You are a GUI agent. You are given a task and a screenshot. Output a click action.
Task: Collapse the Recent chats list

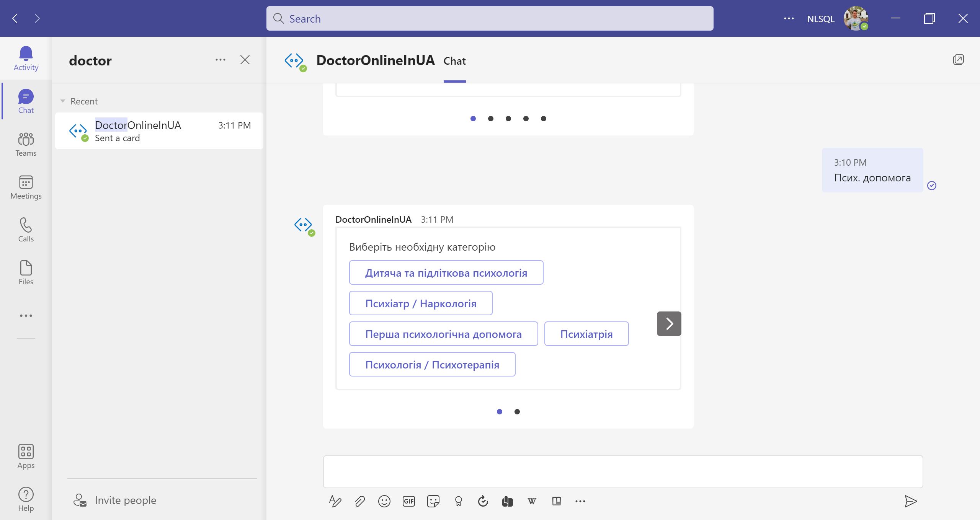pyautogui.click(x=63, y=101)
